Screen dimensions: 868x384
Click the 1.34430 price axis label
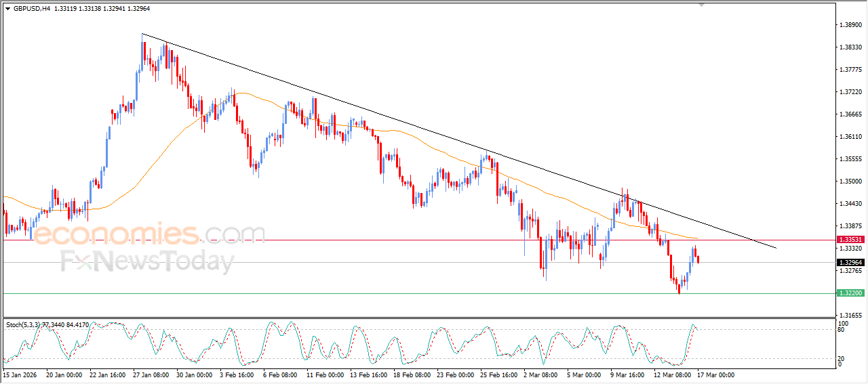pos(850,204)
